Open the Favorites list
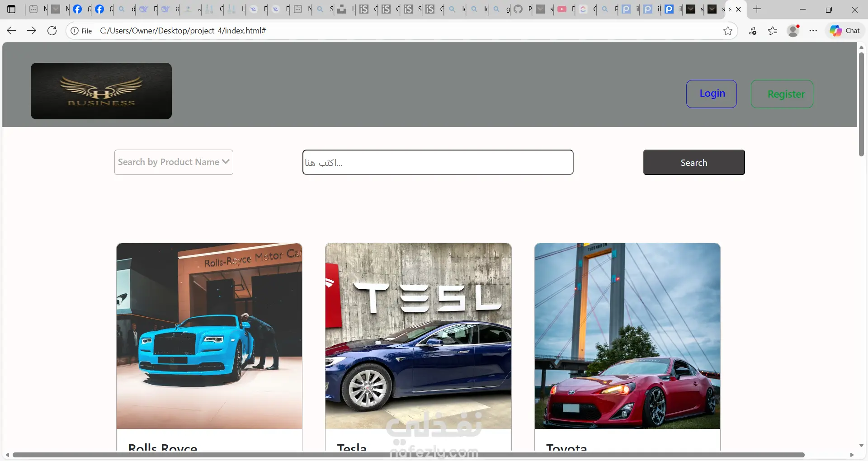The image size is (868, 461). pos(773,31)
